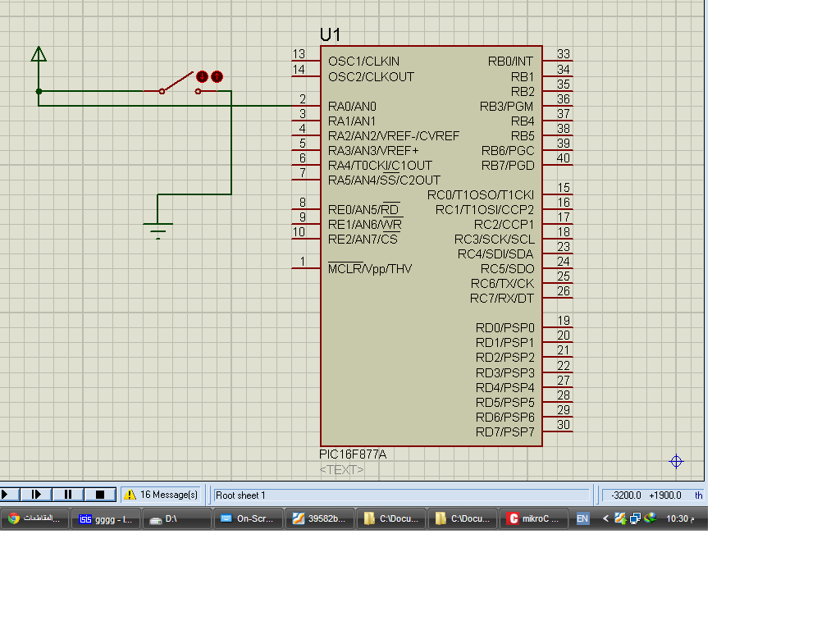
Task: Click the RE2/AN7/CS pin label
Action: [363, 239]
